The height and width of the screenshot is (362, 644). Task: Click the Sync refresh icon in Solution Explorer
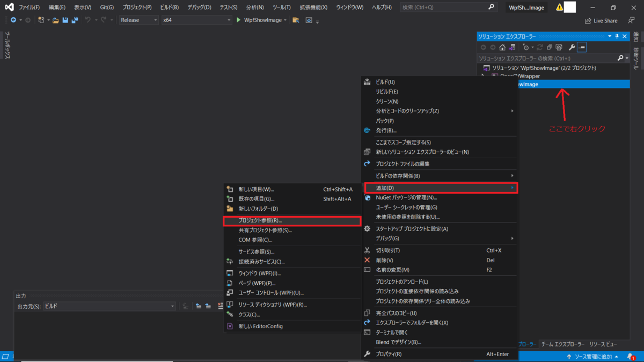(x=540, y=47)
